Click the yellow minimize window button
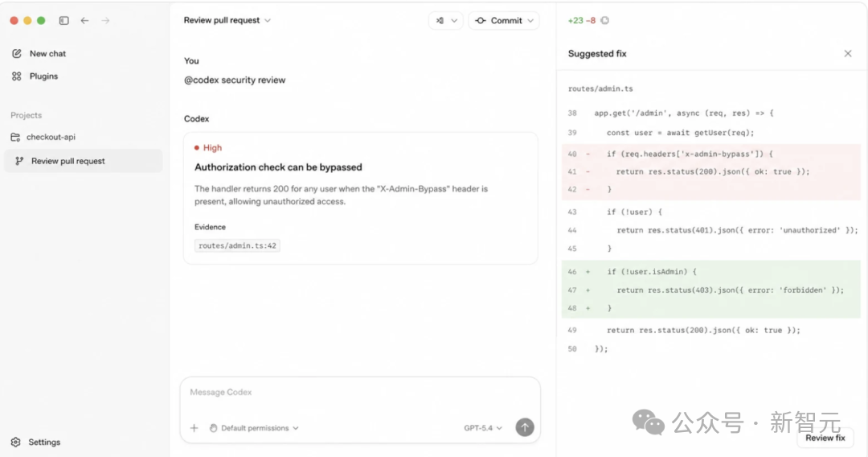 [x=27, y=20]
